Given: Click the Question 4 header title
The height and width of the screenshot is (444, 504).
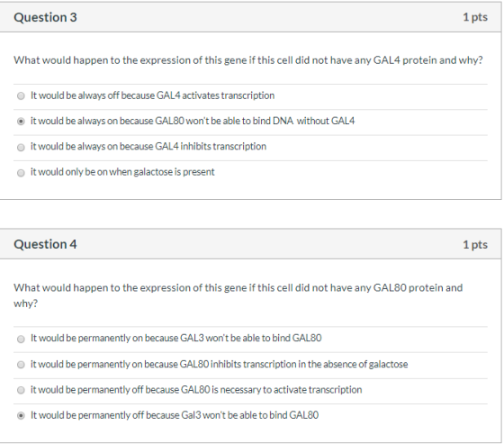Looking at the screenshot, I should (x=45, y=244).
